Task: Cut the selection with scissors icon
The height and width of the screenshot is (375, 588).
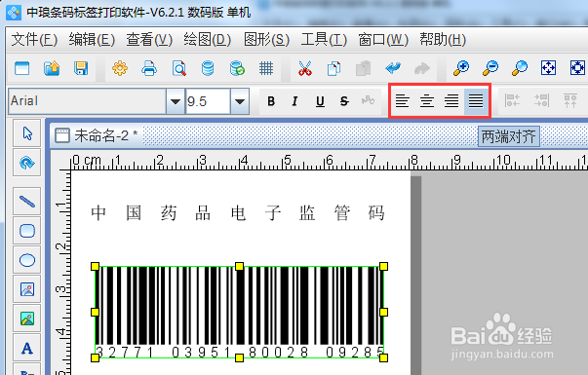Action: tap(305, 68)
